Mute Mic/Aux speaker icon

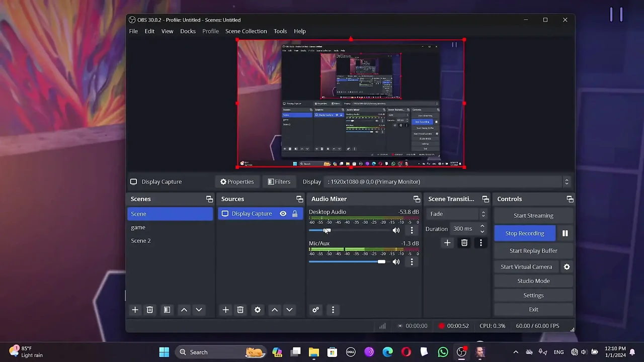tap(396, 261)
